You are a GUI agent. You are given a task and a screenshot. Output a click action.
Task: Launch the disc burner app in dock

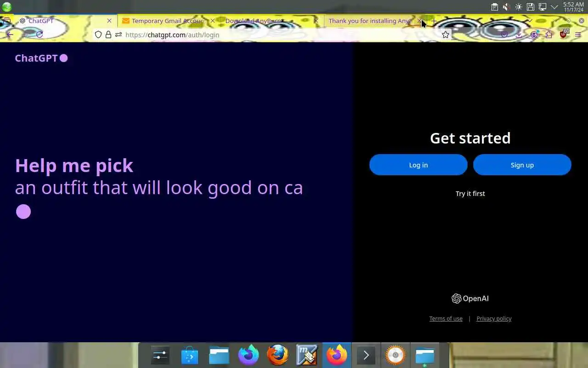point(396,355)
